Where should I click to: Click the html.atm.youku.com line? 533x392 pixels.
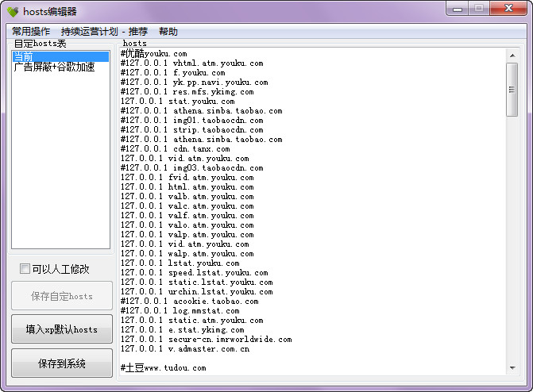pos(187,186)
